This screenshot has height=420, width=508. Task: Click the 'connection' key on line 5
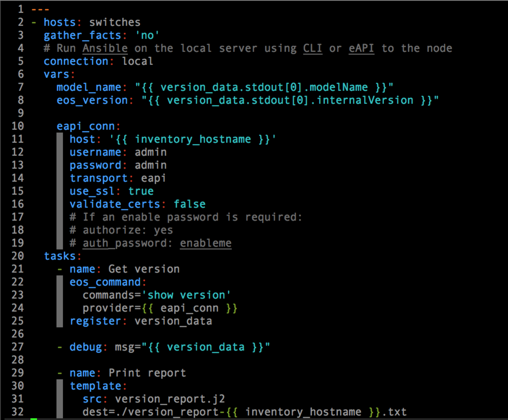(76, 61)
